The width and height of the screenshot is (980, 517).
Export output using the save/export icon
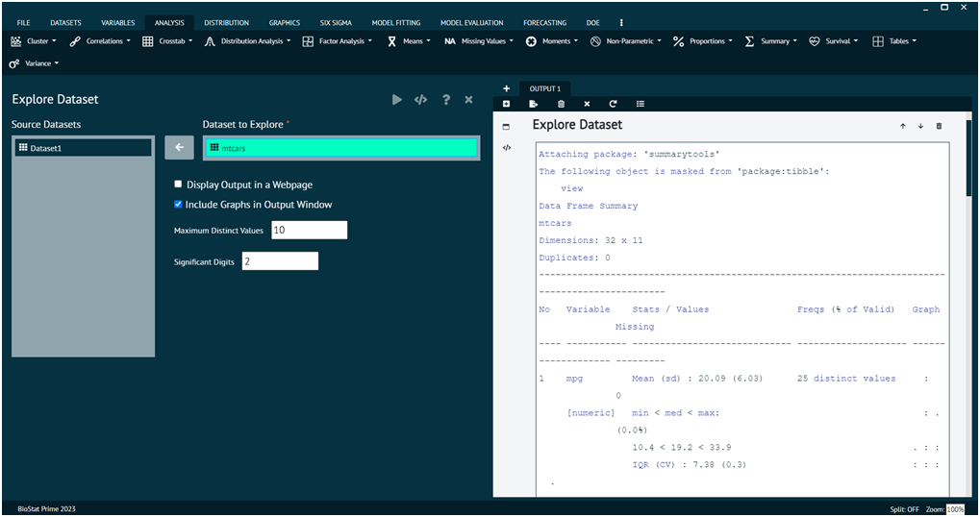(533, 104)
